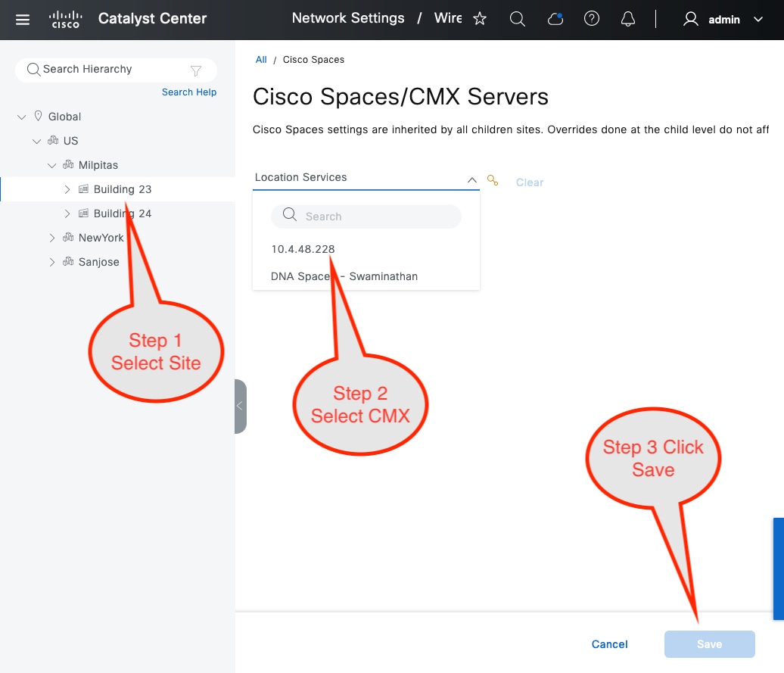Click the Milpitas area icon
Viewport: 784px width, 673px height.
[68, 164]
